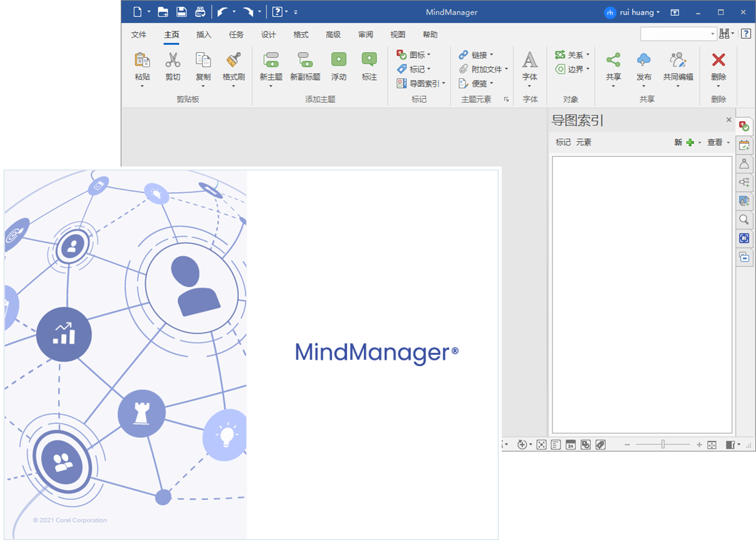This screenshot has width=756, height=543.
Task: Click the ribbon display options button
Action: coord(675,12)
